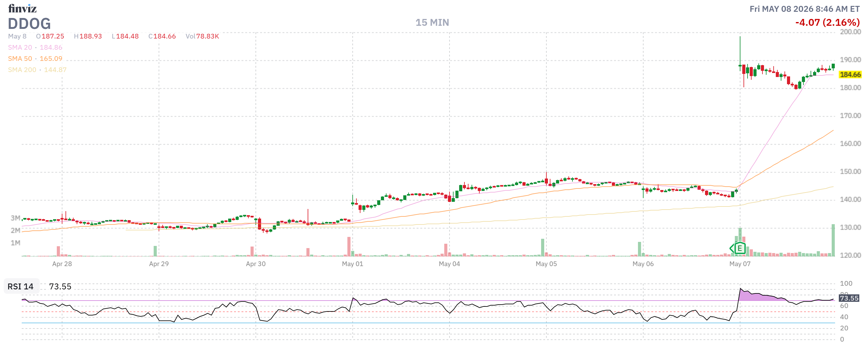Click the RSI axis label 100
Screen dimensions: 868x349
(x=846, y=284)
